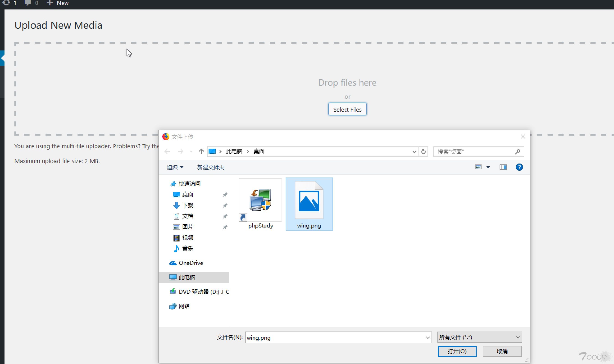Screen dimensions: 614x364
Task: Change view with the view mode icon
Action: pyautogui.click(x=478, y=167)
